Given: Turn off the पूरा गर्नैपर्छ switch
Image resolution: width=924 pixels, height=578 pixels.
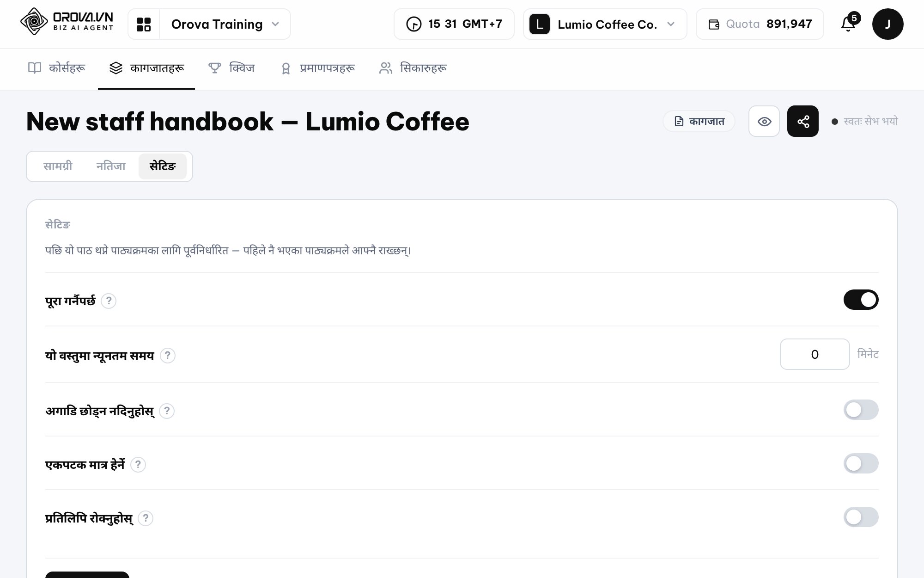Looking at the screenshot, I should point(861,300).
